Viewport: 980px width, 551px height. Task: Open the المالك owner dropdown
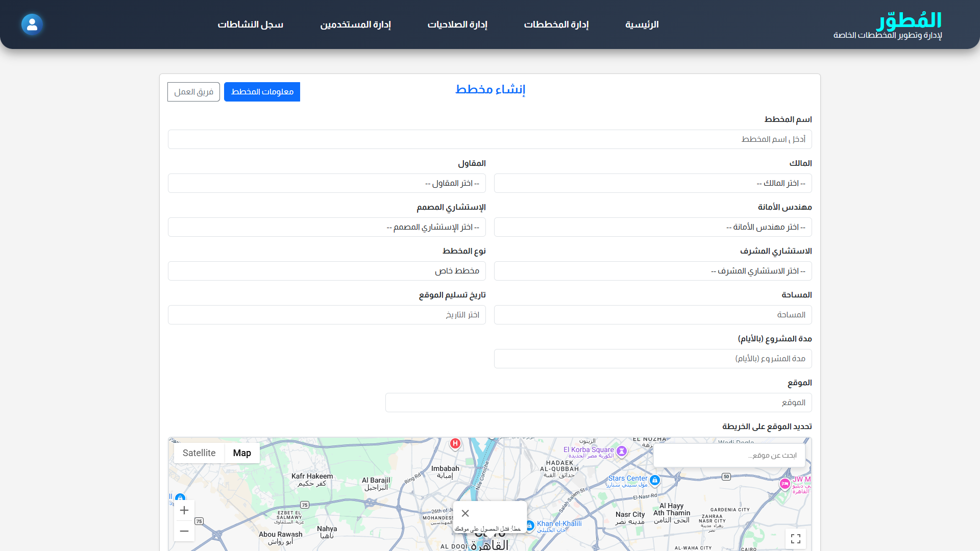(x=653, y=183)
